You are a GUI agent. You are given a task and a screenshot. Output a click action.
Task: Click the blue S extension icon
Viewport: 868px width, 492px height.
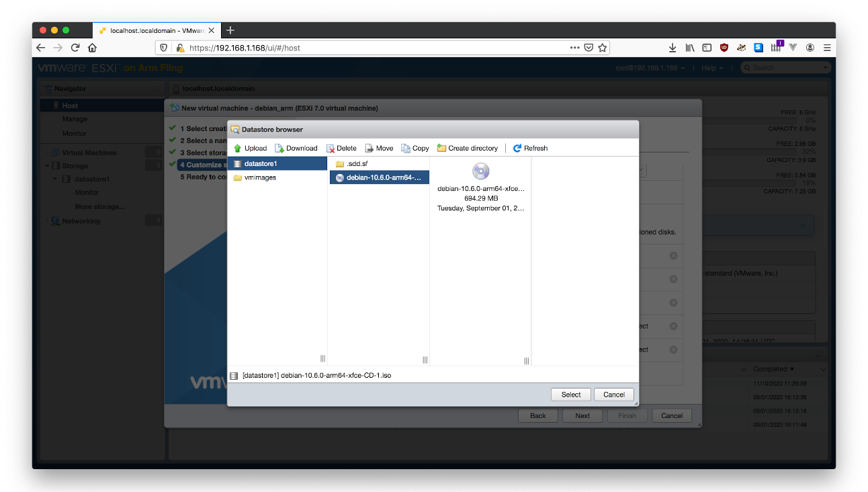coord(758,48)
